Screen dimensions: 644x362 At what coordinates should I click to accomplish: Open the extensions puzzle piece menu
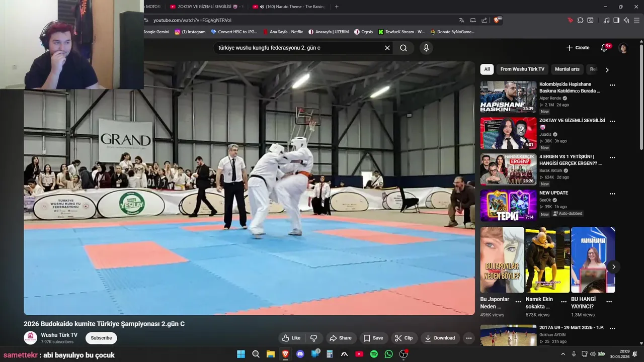coord(580,20)
